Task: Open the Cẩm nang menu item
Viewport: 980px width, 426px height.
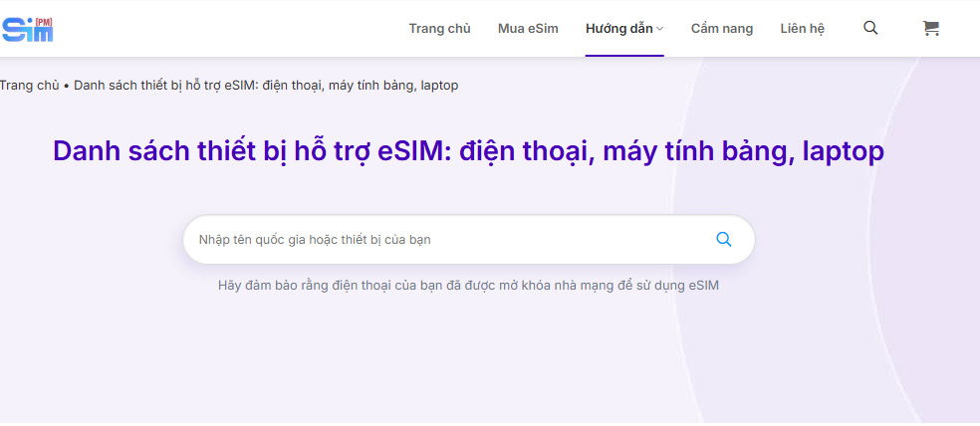Action: 722,29
